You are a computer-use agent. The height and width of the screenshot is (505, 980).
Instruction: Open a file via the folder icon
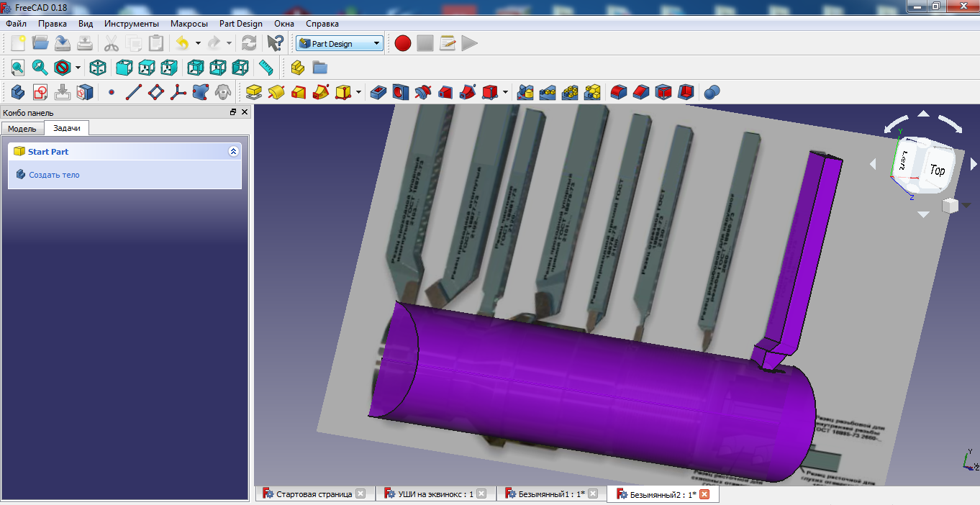(40, 43)
